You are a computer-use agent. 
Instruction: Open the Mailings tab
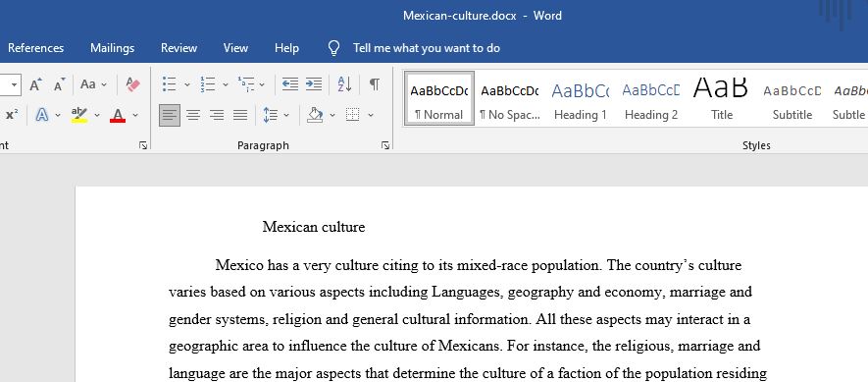click(113, 48)
